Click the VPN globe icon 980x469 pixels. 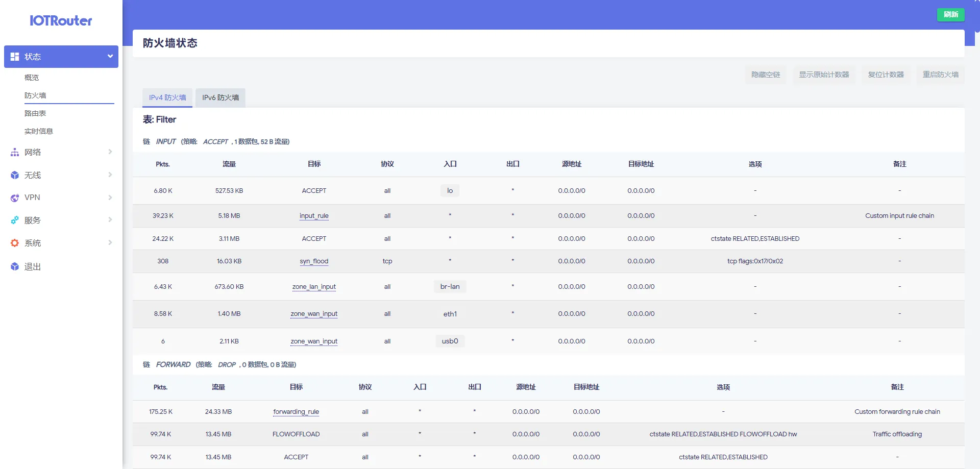click(x=15, y=198)
